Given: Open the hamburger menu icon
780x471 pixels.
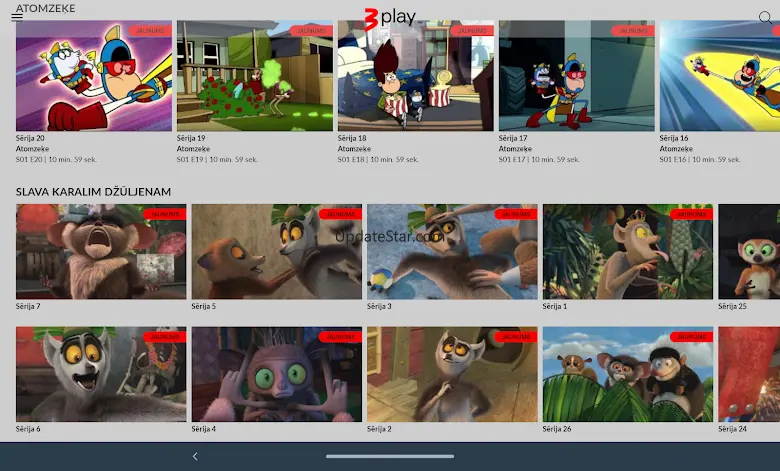Looking at the screenshot, I should pyautogui.click(x=17, y=17).
